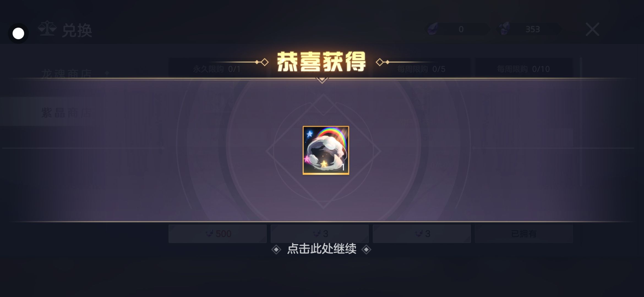This screenshot has width=644, height=297.
Task: Click the diamond ornament right of 点击此处继续
Action: pyautogui.click(x=366, y=250)
